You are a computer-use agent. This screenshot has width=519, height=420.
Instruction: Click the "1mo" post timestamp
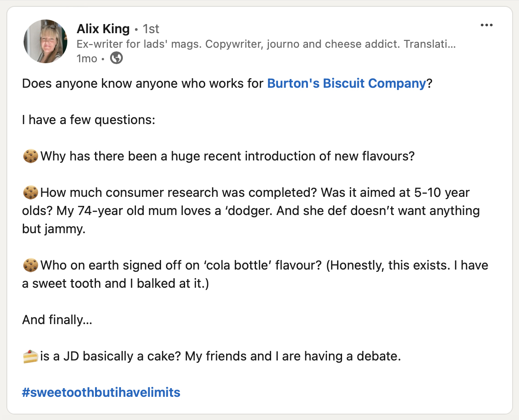(88, 59)
